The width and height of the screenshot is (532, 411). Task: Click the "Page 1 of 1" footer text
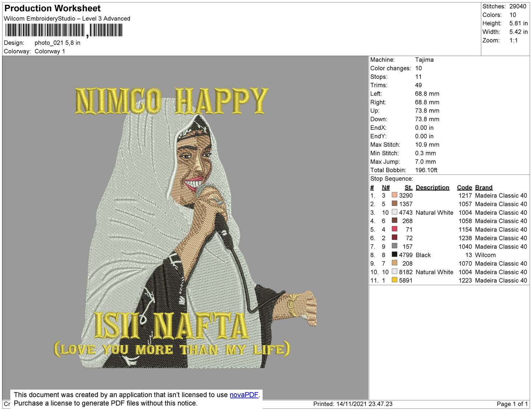(512, 404)
